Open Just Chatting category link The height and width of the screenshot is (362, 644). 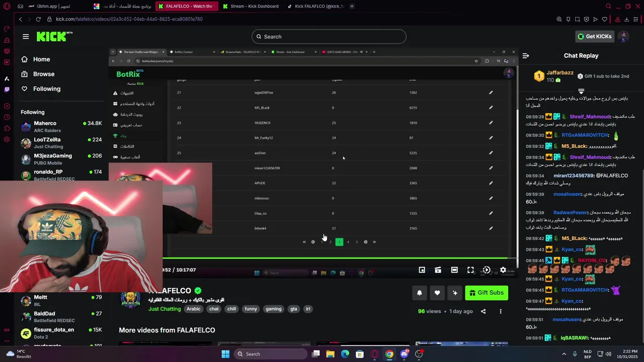click(165, 309)
